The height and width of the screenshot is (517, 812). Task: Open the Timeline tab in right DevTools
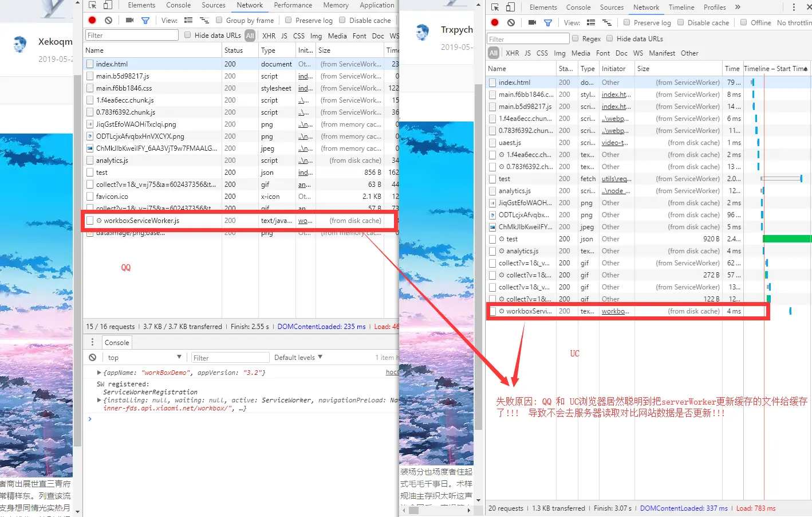coord(681,7)
